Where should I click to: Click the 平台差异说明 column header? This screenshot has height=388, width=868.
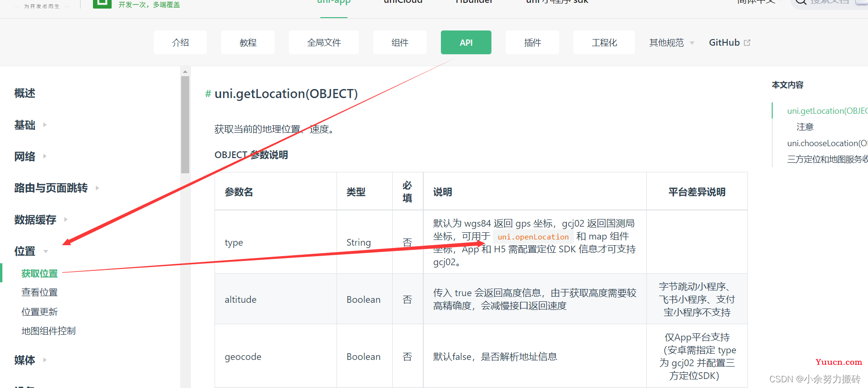pyautogui.click(x=697, y=192)
